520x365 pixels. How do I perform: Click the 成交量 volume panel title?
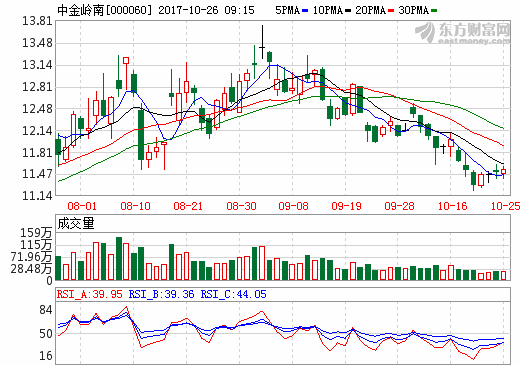tap(76, 223)
